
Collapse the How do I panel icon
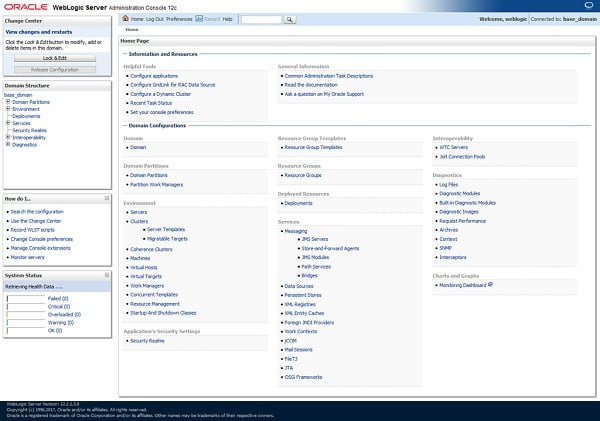point(107,198)
